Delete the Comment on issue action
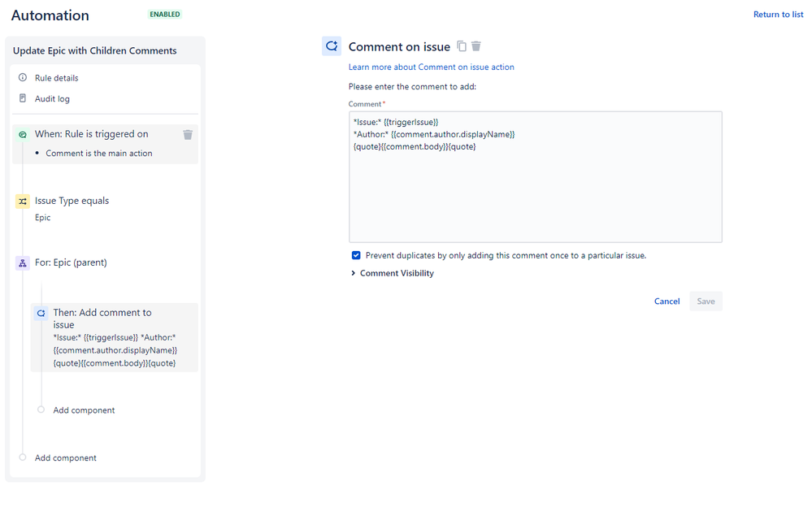 476,46
